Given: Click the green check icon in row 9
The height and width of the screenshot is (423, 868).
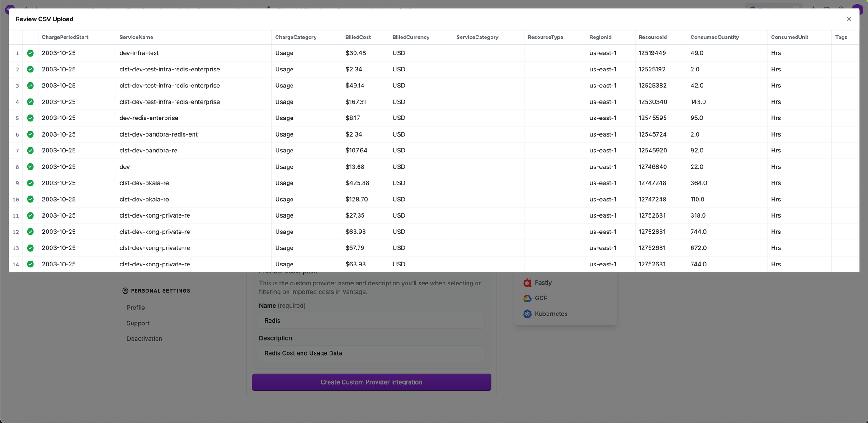Looking at the screenshot, I should tap(30, 183).
